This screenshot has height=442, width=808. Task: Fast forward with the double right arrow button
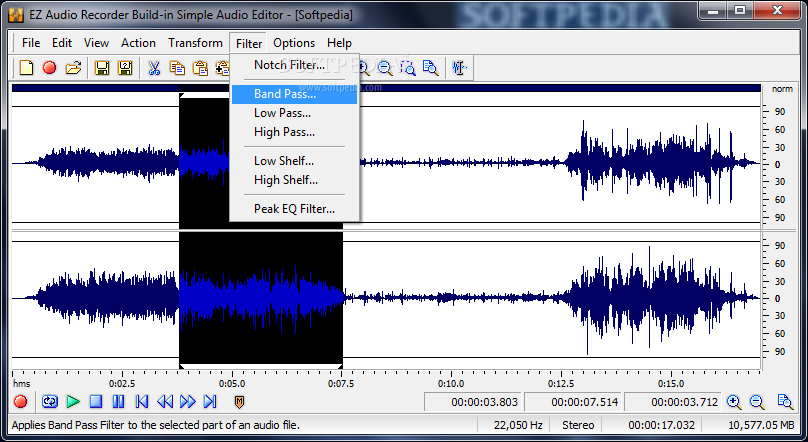click(188, 401)
